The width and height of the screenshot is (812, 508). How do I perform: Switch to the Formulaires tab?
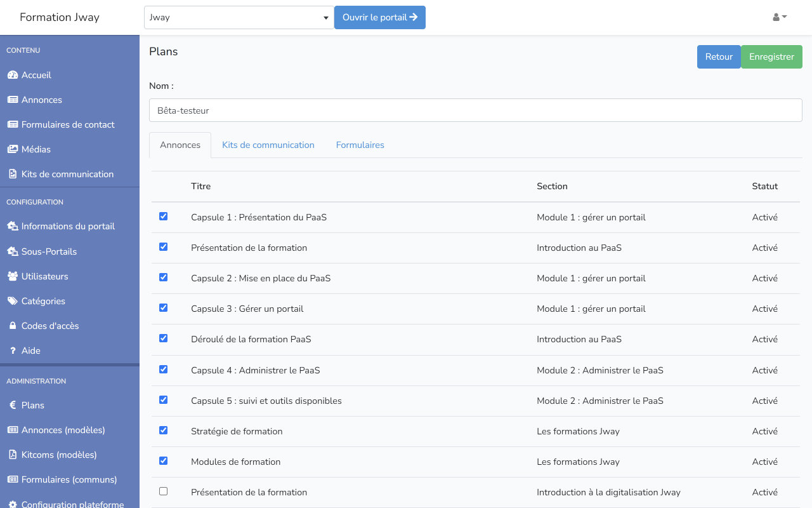pyautogui.click(x=360, y=145)
